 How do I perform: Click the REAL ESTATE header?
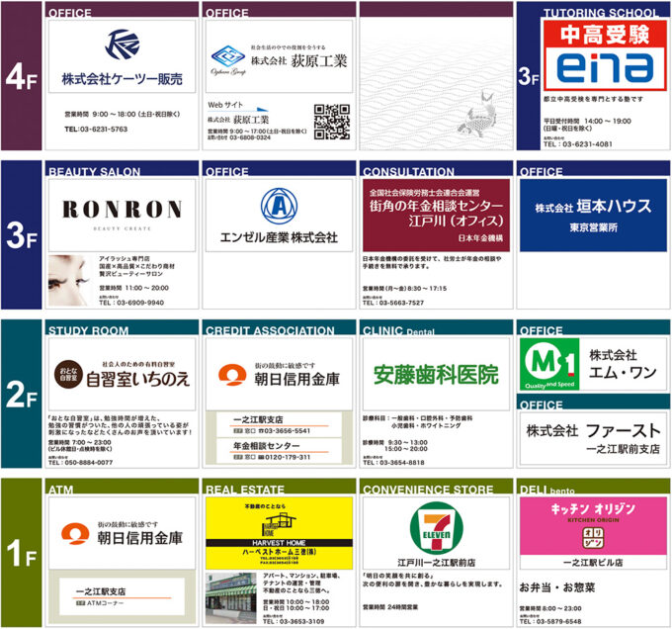(x=245, y=490)
